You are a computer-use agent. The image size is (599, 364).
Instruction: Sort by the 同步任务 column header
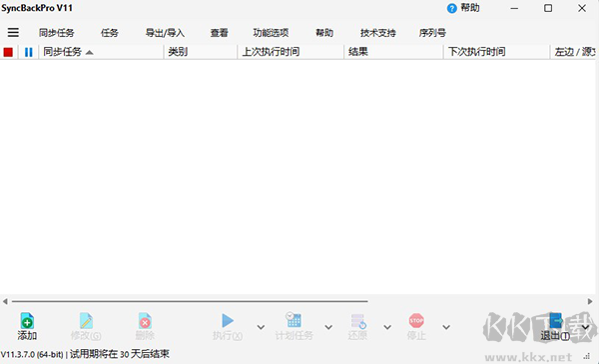pos(101,52)
